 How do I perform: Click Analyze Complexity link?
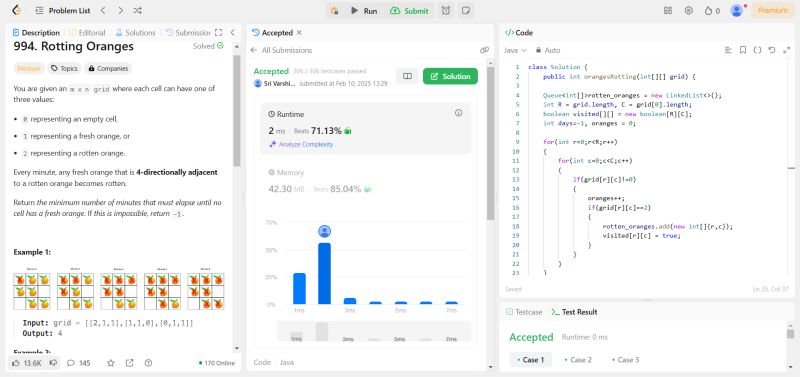click(x=301, y=144)
